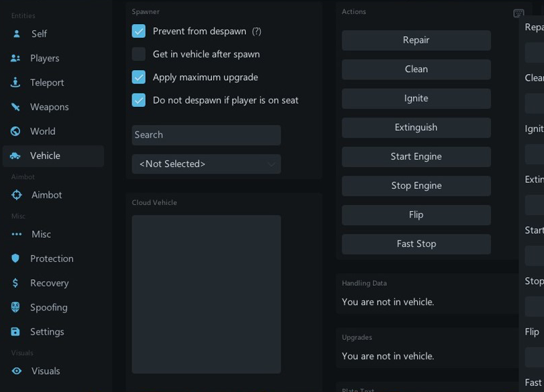
Task: Click the Start Engine button
Action: coord(416,156)
